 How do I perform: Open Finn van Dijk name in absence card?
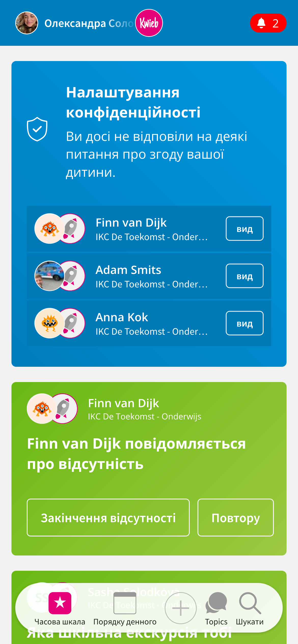coord(124,403)
